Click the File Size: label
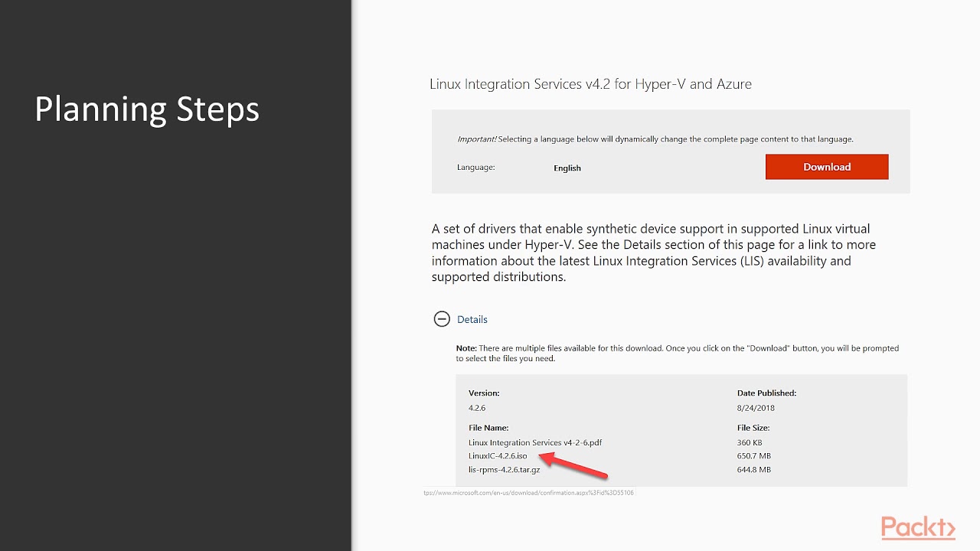The image size is (980, 551). pyautogui.click(x=753, y=428)
